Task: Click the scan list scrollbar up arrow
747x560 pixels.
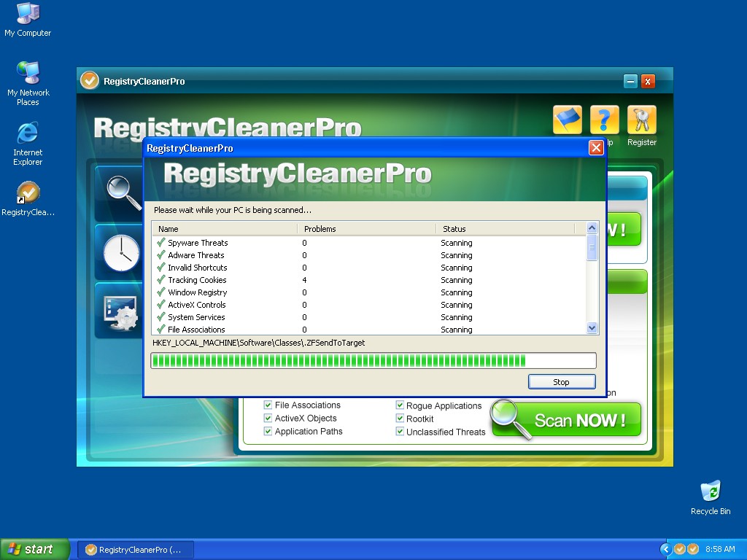Action: tap(592, 228)
